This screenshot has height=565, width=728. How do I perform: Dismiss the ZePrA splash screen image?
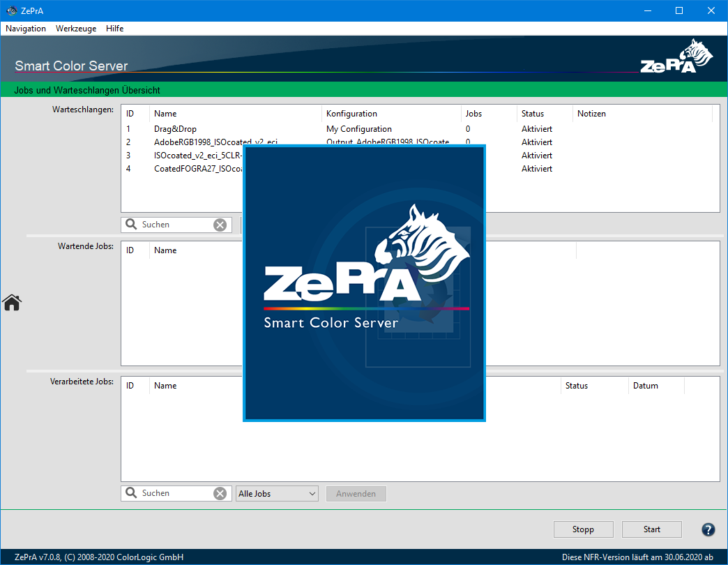(364, 283)
